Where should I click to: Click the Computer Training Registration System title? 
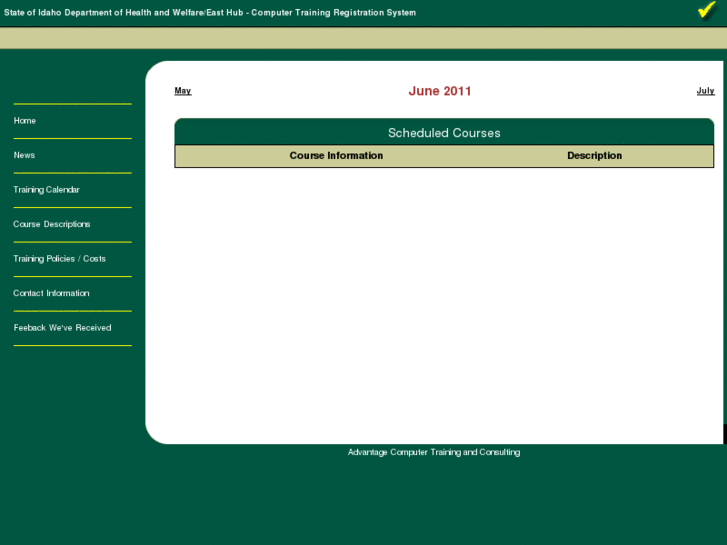point(333,13)
